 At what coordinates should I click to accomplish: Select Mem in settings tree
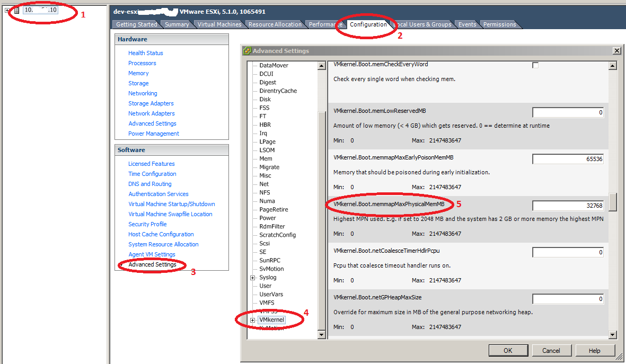(266, 159)
